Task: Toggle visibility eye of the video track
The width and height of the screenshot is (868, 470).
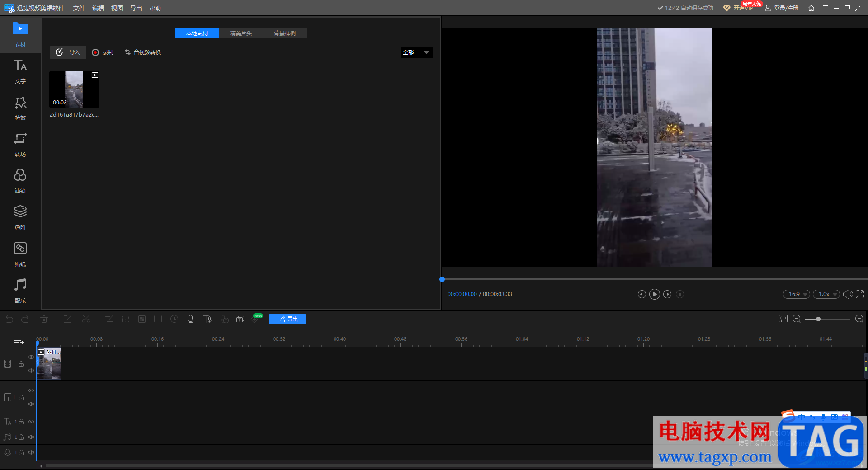Action: [x=31, y=357]
